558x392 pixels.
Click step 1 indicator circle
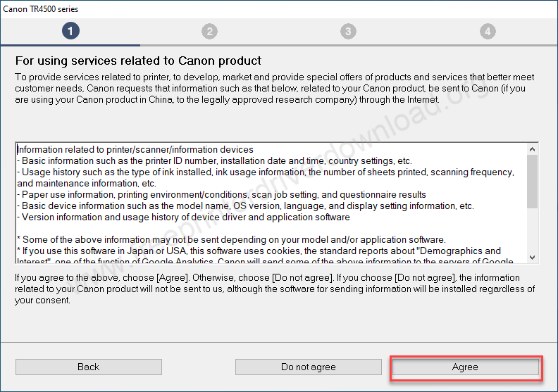tap(70, 31)
